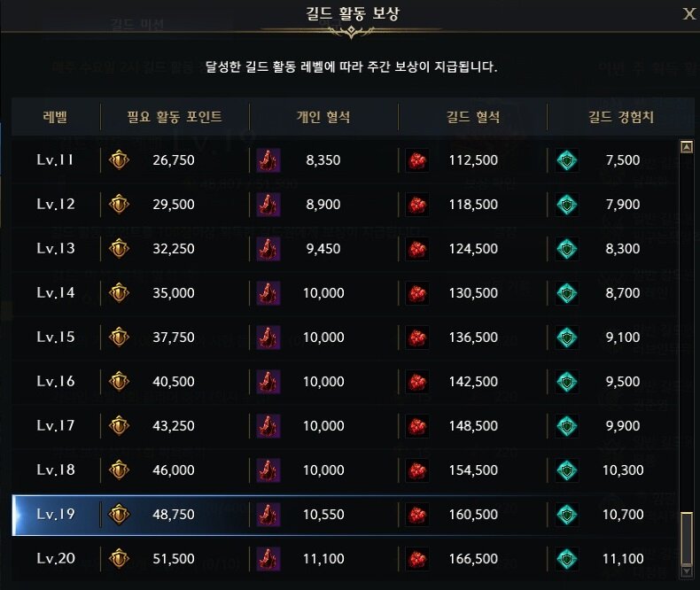Click the 개인 혈석 column header
This screenshot has height=590, width=700.
[323, 117]
